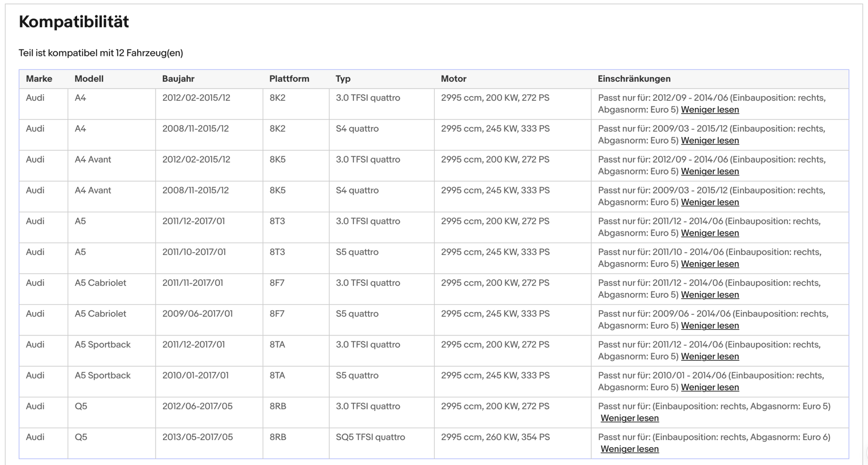
Task: Collapse "Weniger lesen" in the first A4 row
Action: (709, 110)
